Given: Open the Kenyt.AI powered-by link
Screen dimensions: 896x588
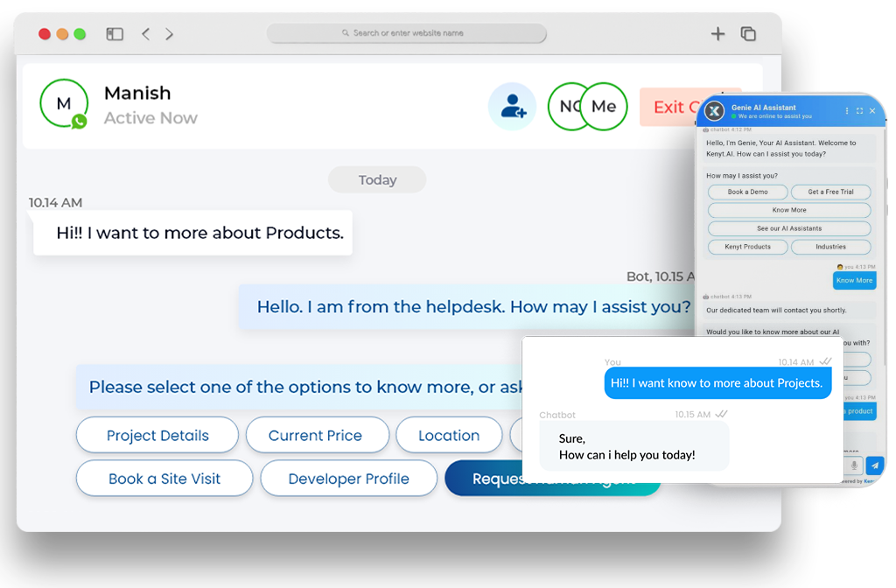Looking at the screenshot, I should (874, 480).
